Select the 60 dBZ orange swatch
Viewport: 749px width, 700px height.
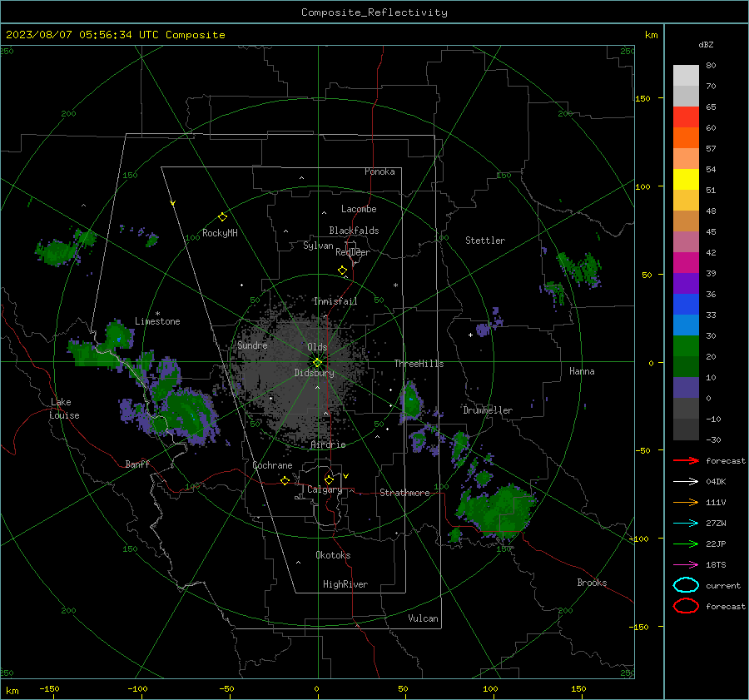click(686, 137)
